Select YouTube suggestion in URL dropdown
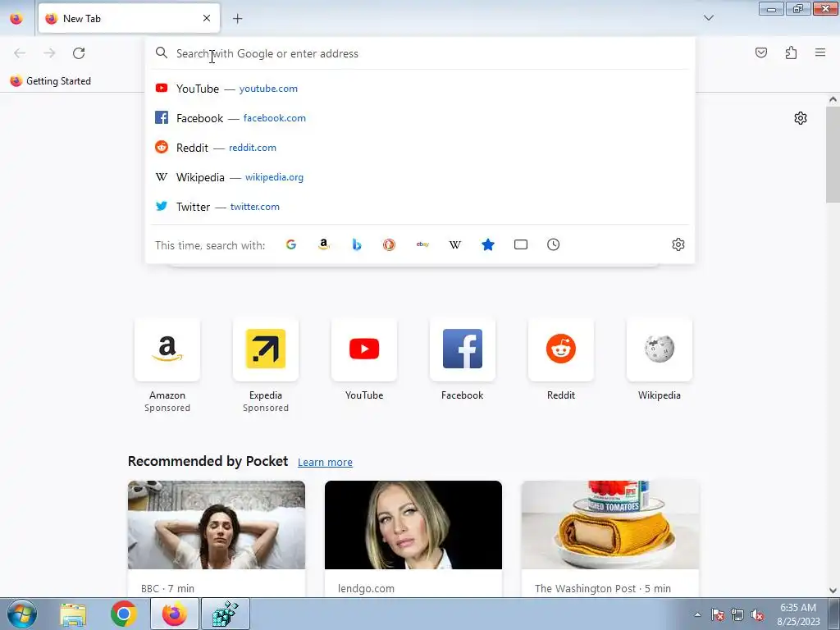The height and width of the screenshot is (630, 840). point(420,89)
